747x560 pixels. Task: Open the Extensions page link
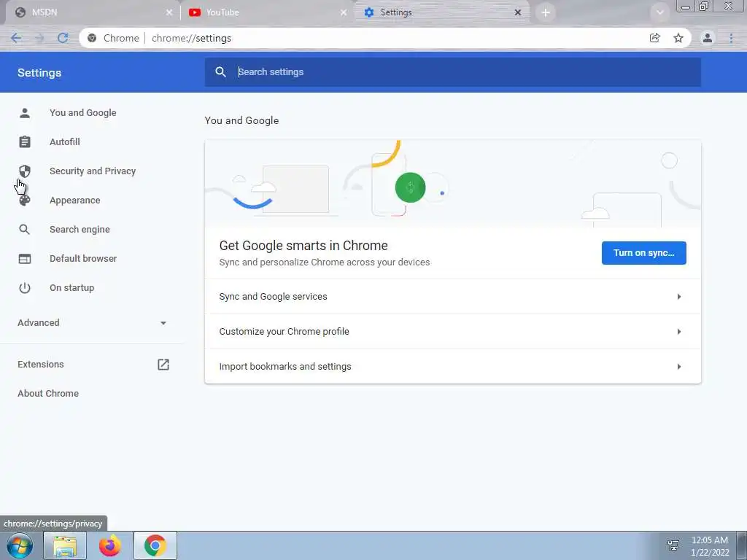coord(41,365)
